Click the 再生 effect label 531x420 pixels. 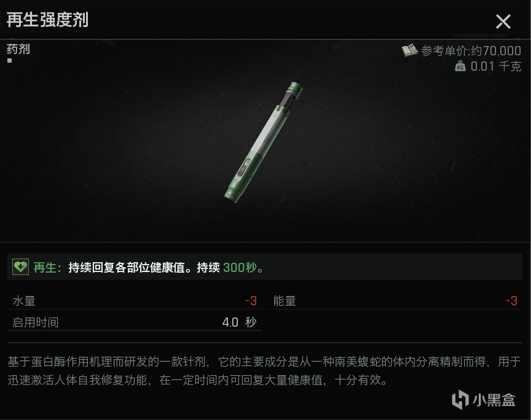pos(47,267)
